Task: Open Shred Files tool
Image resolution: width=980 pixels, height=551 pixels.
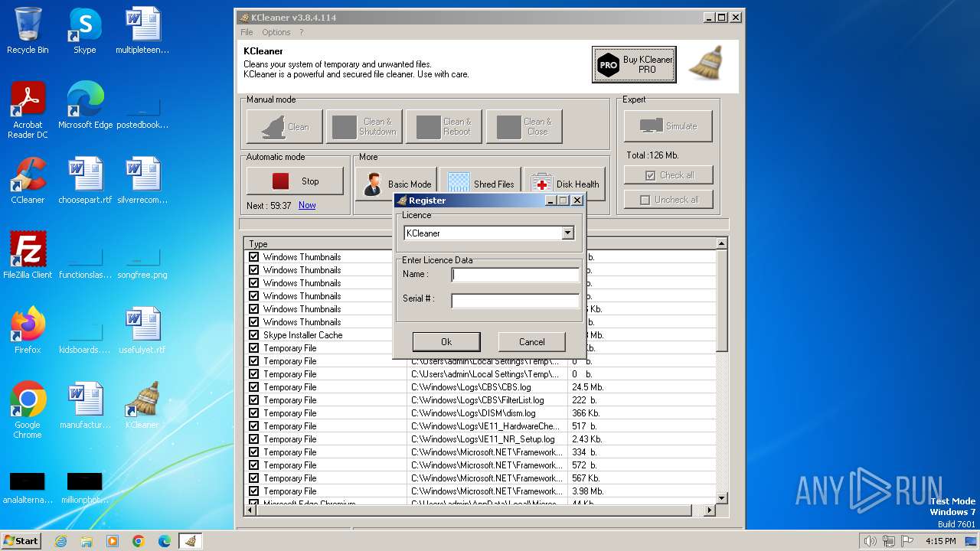Action: click(481, 184)
